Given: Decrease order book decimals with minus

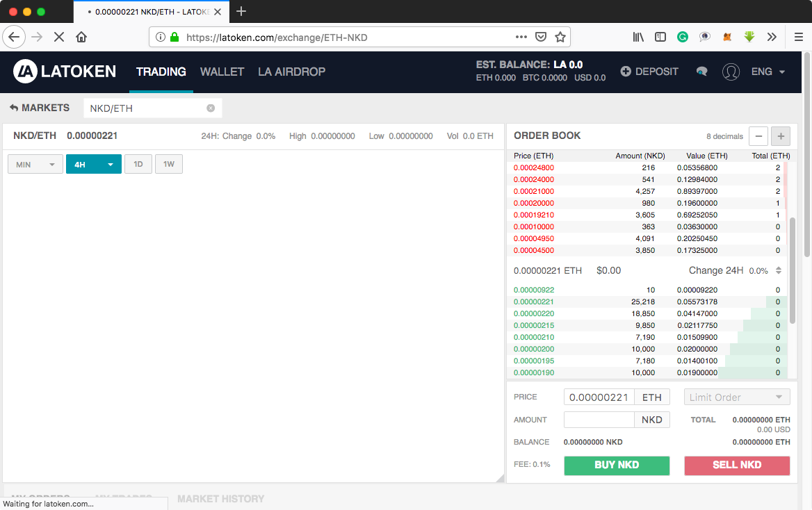Looking at the screenshot, I should coord(758,136).
